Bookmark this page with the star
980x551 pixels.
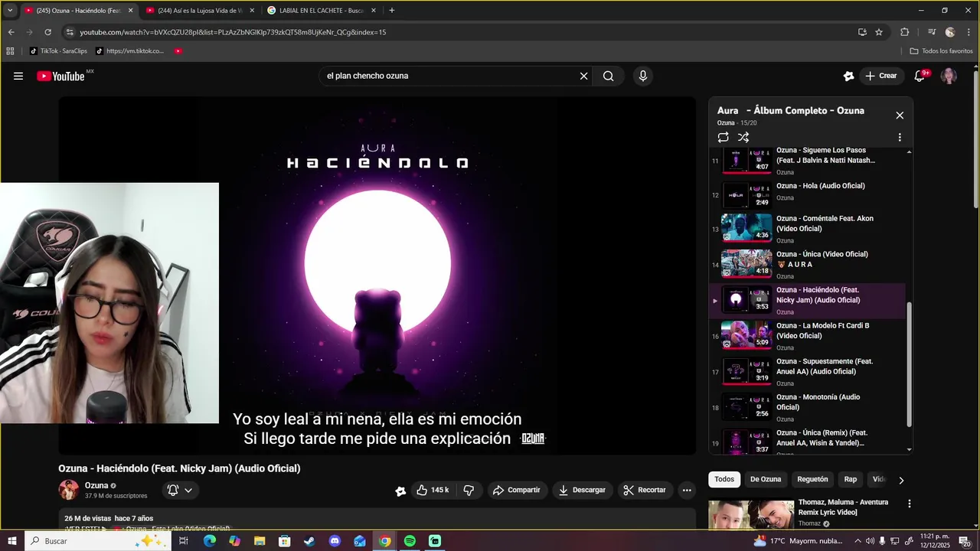[x=879, y=32]
